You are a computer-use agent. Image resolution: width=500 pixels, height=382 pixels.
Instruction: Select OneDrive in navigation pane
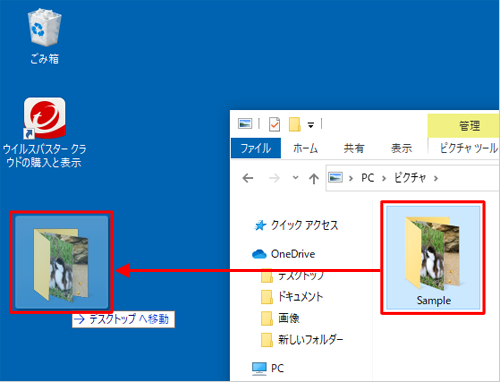(284, 254)
